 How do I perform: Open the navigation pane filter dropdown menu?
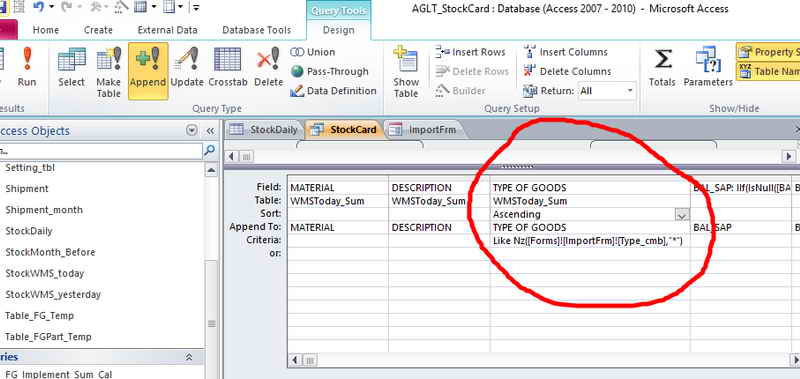(192, 131)
